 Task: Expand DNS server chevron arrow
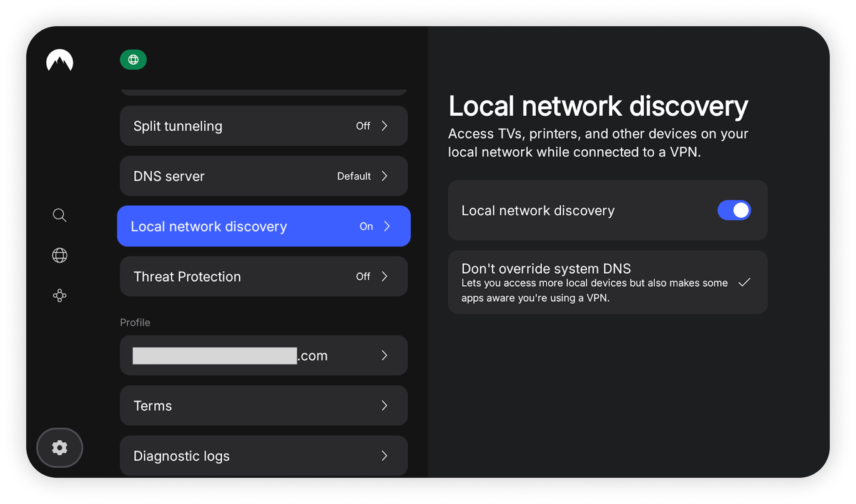pyautogui.click(x=384, y=176)
